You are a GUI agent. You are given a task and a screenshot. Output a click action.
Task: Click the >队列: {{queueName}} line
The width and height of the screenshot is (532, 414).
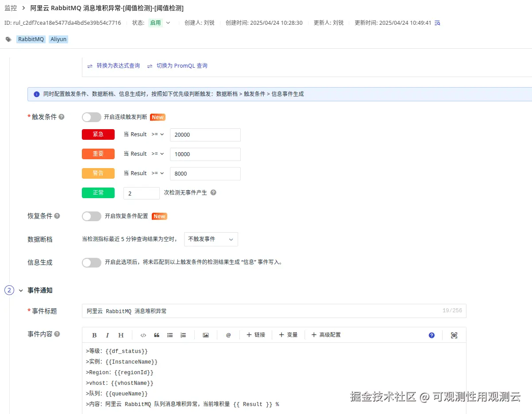117,394
